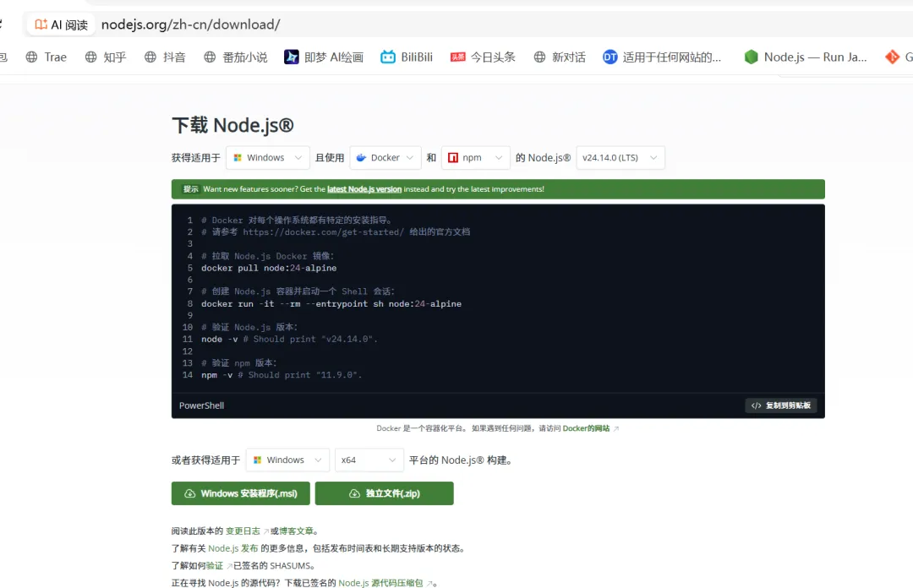Click the AI 阅读 reader icon
913x588 pixels.
pos(61,24)
